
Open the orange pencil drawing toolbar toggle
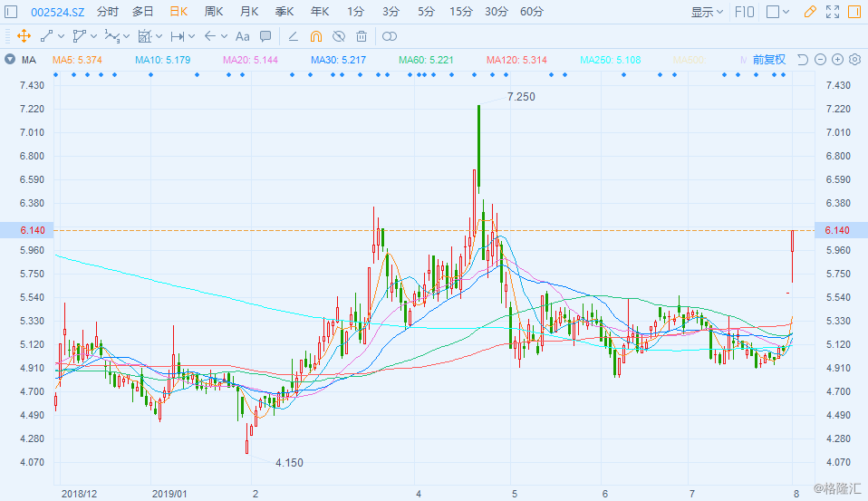pyautogui.click(x=810, y=12)
